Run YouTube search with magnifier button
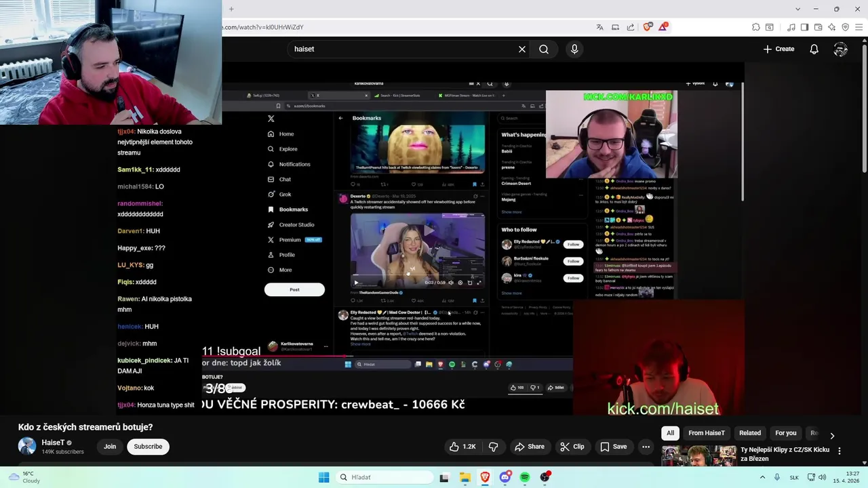Screen dimensions: 868x488 pyautogui.click(x=544, y=49)
